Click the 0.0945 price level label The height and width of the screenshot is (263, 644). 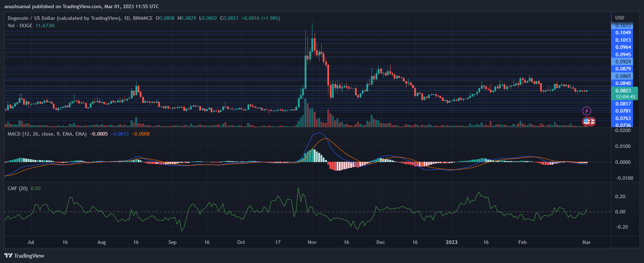(622, 55)
